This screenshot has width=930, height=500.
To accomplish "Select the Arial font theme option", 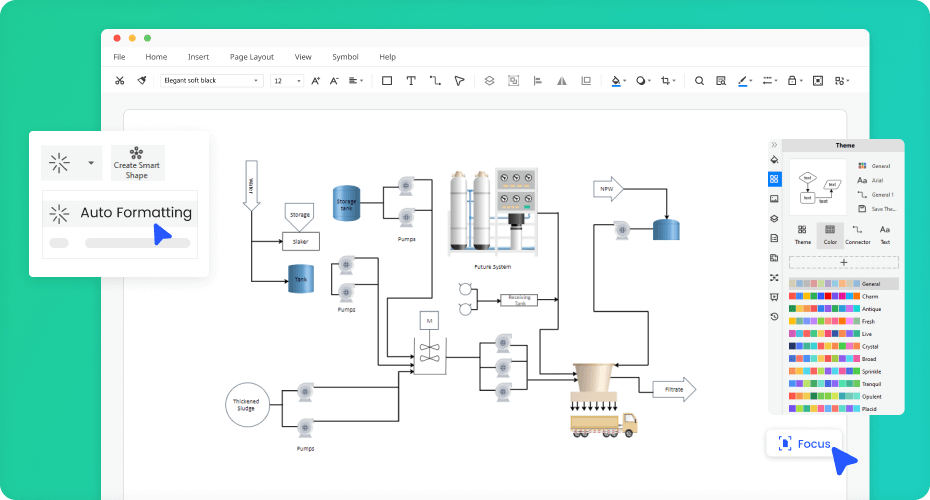I will click(871, 180).
